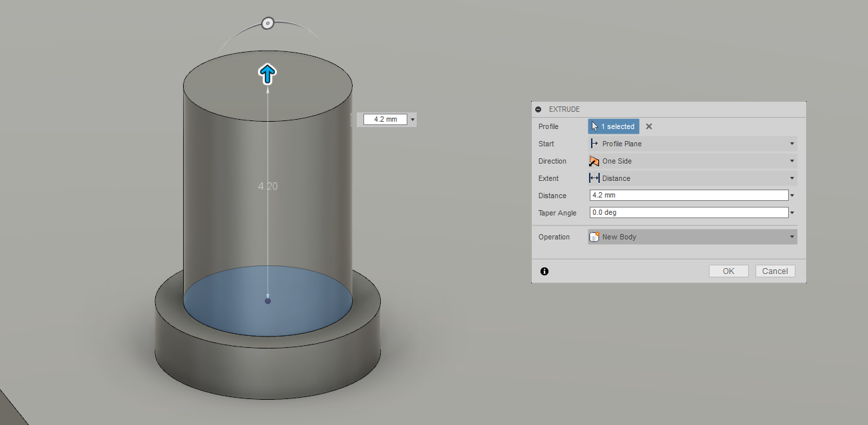This screenshot has width=868, height=425.
Task: Collapse the EXTRUDE dialog with minus icon
Action: [538, 109]
